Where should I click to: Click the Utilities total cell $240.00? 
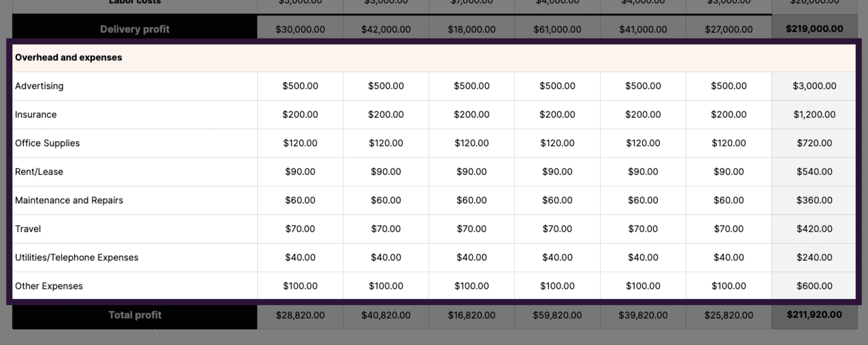814,257
